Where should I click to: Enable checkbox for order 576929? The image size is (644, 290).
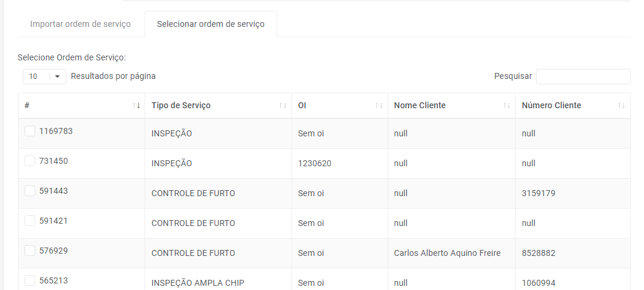(30, 251)
